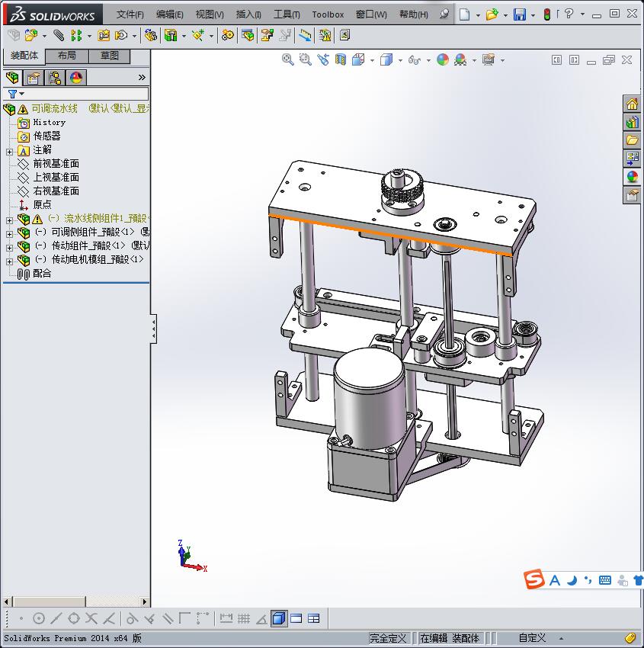Image resolution: width=644 pixels, height=648 pixels.
Task: Select the Line sketch tool
Action: 56,618
